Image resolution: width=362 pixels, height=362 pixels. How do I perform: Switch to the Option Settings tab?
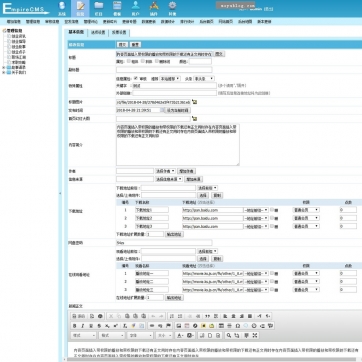[x=98, y=32]
